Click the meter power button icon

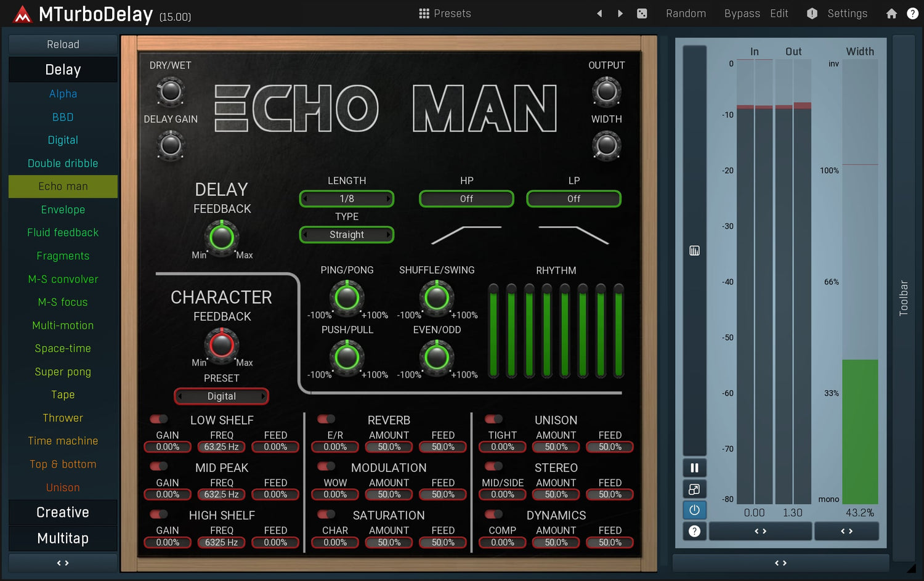[694, 510]
